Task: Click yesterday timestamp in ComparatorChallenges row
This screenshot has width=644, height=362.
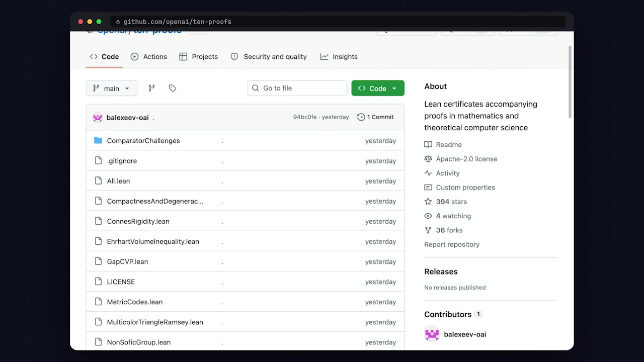Action: [380, 141]
